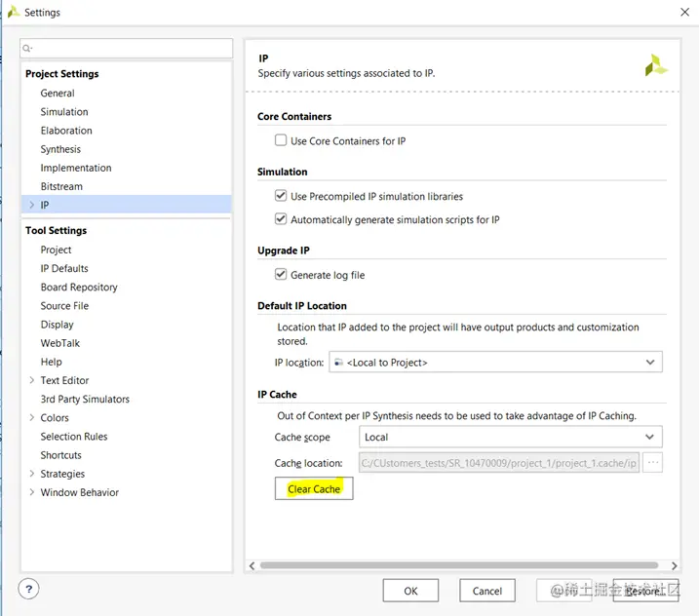699x616 pixels.
Task: Open Implementation settings
Action: (x=76, y=168)
